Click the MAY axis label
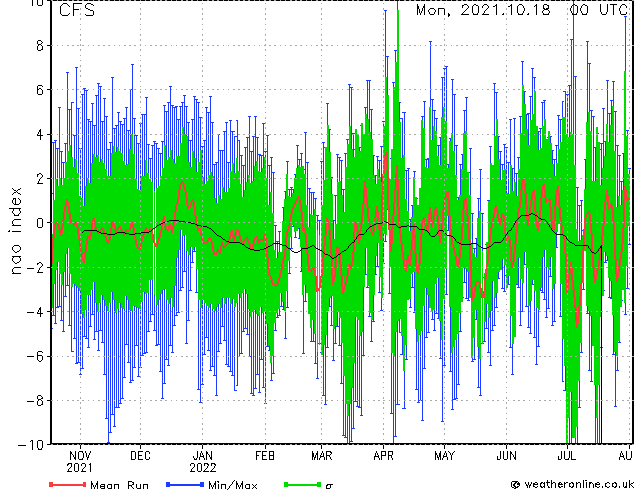This screenshot has height=490, width=634. pos(444,456)
